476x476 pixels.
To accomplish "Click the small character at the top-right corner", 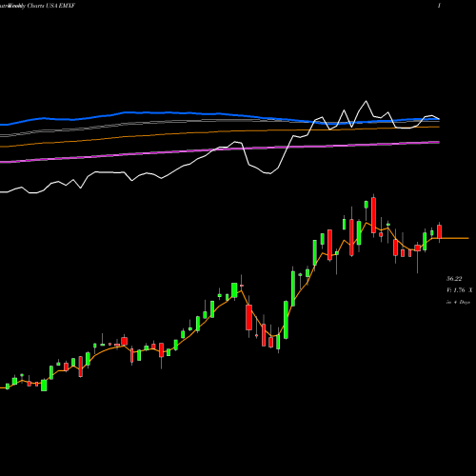I will (439, 6).
